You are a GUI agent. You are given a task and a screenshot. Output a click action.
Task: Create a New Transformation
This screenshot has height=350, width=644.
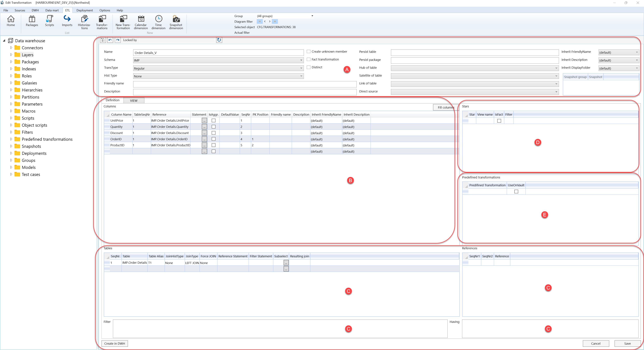pyautogui.click(x=123, y=22)
